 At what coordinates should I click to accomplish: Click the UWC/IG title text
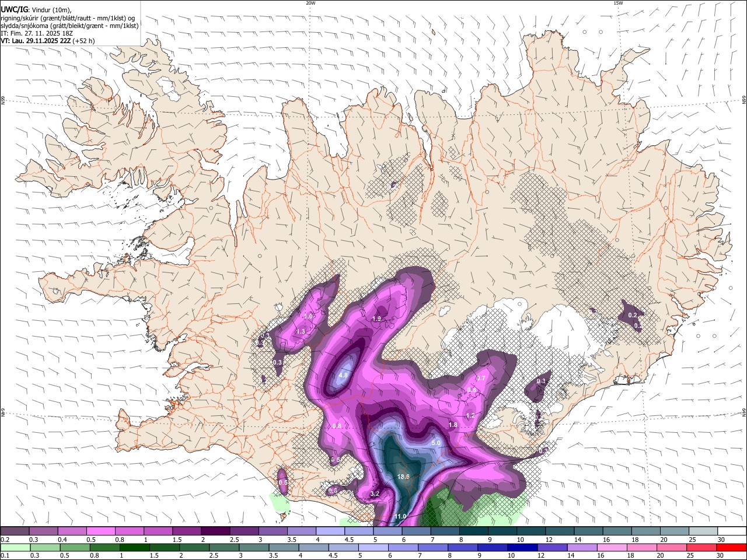tap(13, 9)
